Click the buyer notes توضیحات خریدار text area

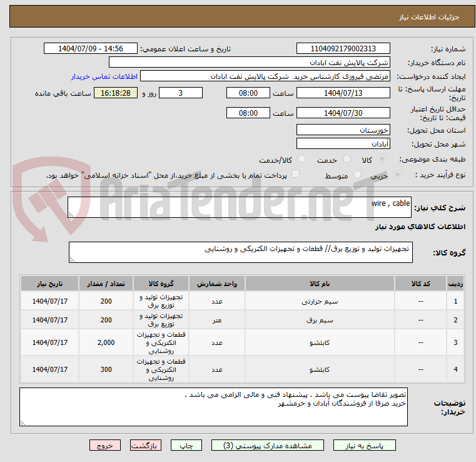(x=213, y=407)
